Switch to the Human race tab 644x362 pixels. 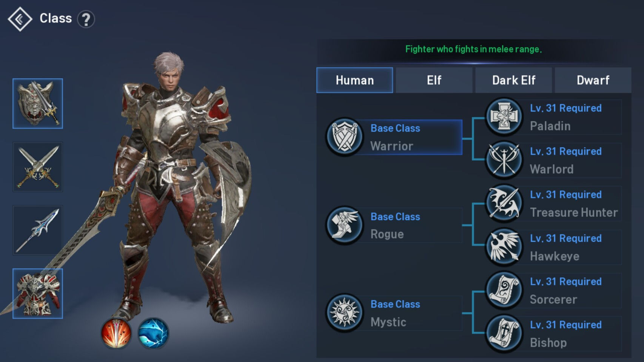355,80
